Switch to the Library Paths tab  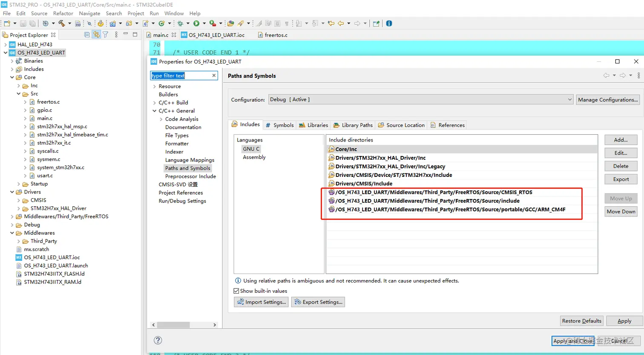pyautogui.click(x=353, y=125)
